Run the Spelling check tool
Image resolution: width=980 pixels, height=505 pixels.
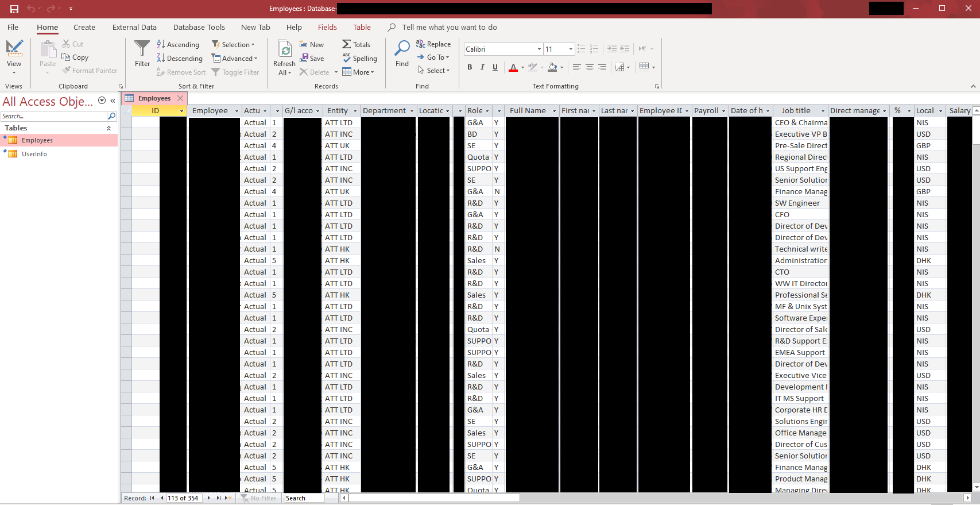pyautogui.click(x=359, y=58)
